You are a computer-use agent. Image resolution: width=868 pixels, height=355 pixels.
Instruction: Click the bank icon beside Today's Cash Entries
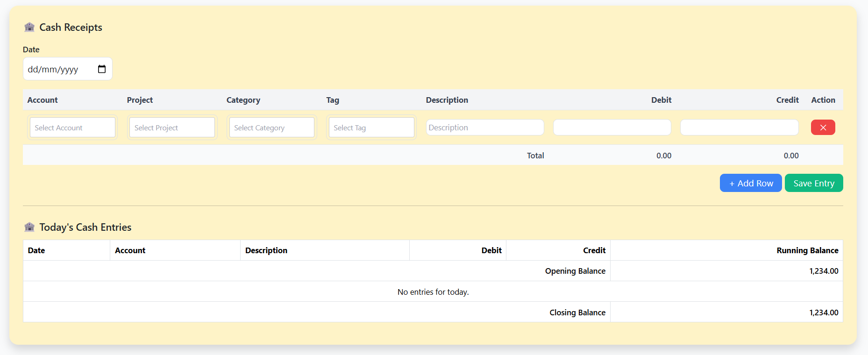pos(29,227)
